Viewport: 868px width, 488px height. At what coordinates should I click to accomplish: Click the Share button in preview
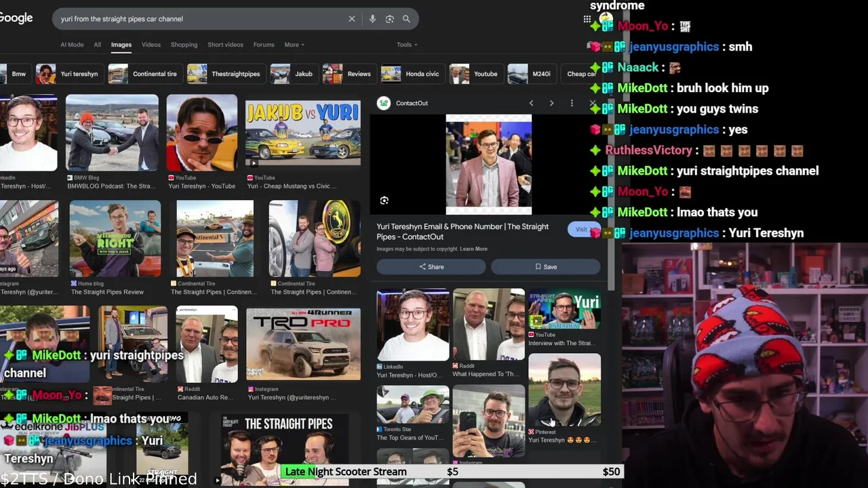click(431, 267)
